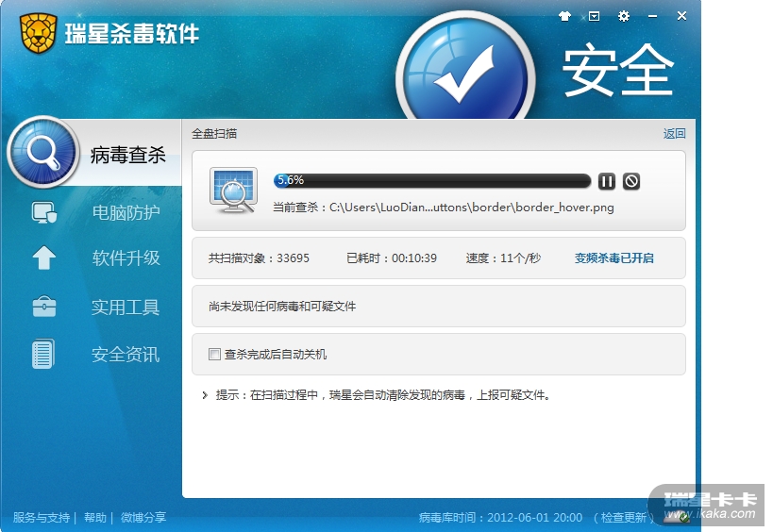Click 瑞星杀毒软件 title text
The height and width of the screenshot is (532, 773).
[131, 34]
